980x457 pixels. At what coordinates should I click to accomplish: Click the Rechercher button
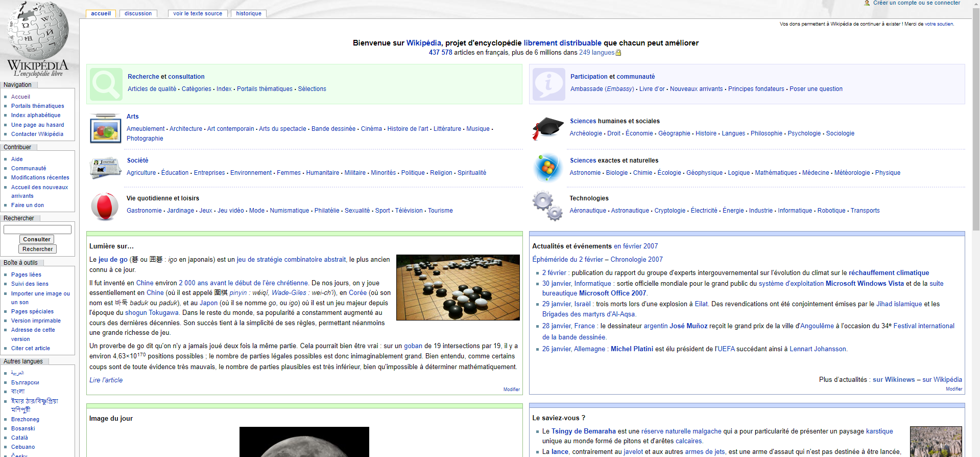(37, 249)
